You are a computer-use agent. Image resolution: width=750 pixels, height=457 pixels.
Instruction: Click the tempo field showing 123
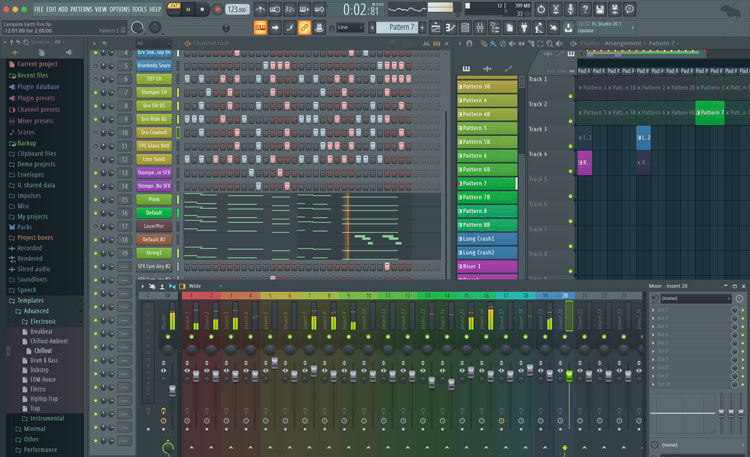[237, 9]
